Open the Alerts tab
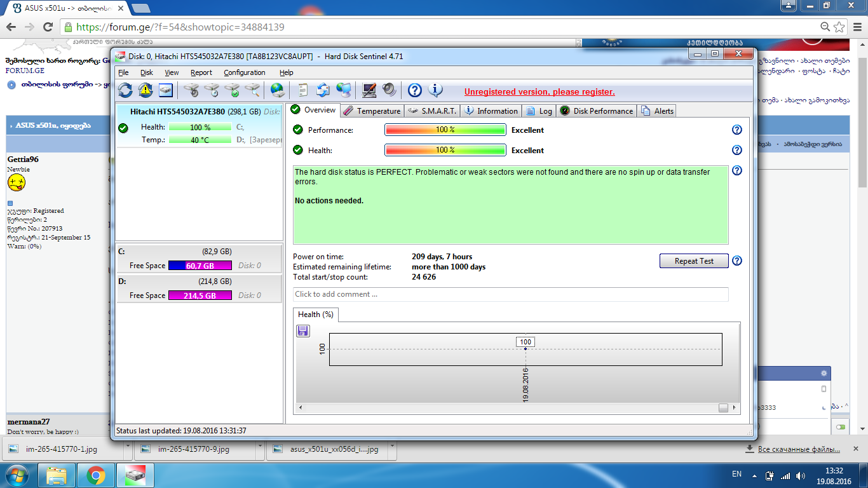The width and height of the screenshot is (868, 488). click(x=657, y=111)
